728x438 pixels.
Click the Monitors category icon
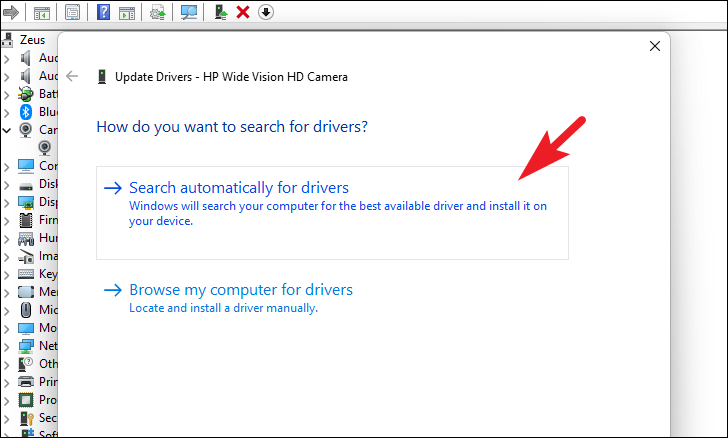(x=26, y=328)
